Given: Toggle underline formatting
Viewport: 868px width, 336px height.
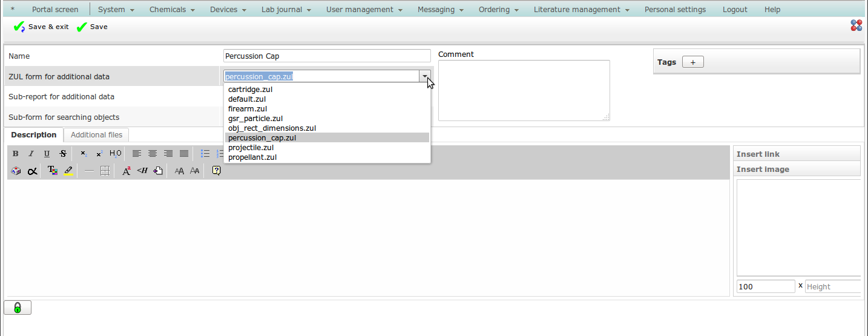Looking at the screenshot, I should (47, 154).
